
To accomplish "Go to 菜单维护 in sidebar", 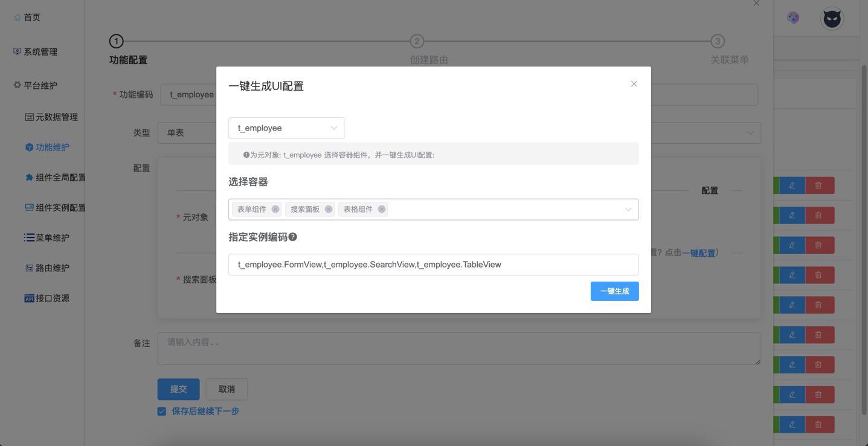I will click(x=52, y=238).
